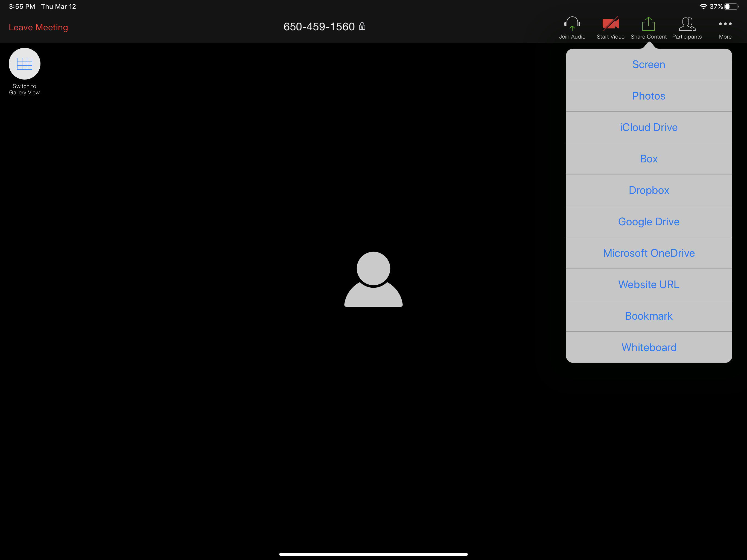Select iCloud Drive option
Screen dimensions: 747x560
point(649,127)
